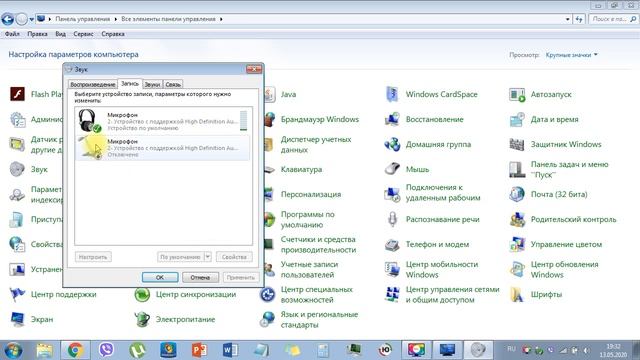
Task: Open the Панель задач и меню Пуск icon
Action: coord(517,169)
